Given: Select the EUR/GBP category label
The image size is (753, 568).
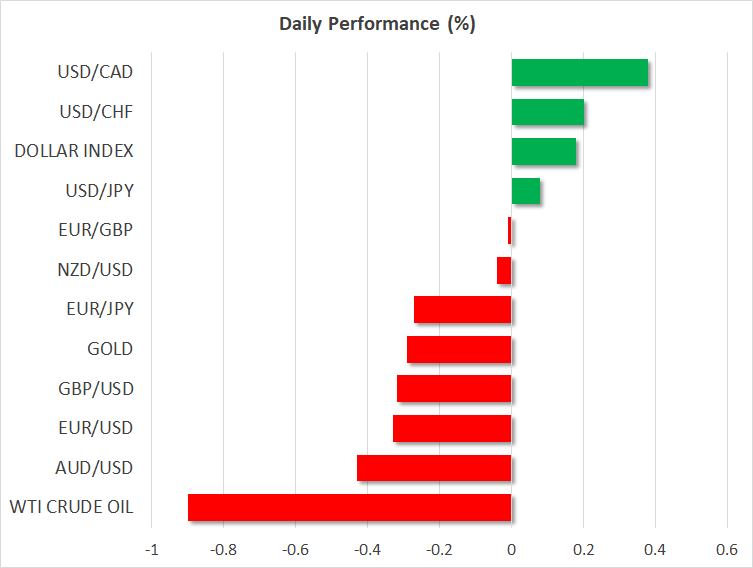Looking at the screenshot, I should (x=96, y=230).
